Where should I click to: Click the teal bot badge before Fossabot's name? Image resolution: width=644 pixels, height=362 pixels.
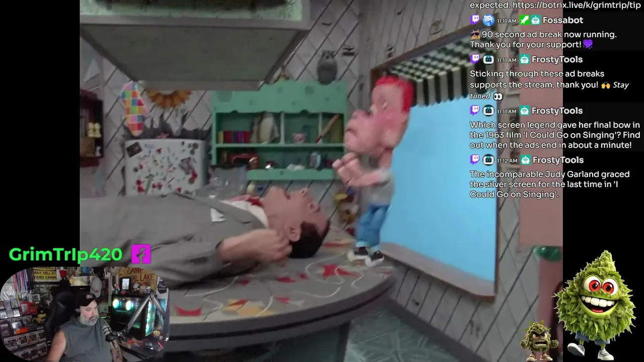(x=535, y=20)
